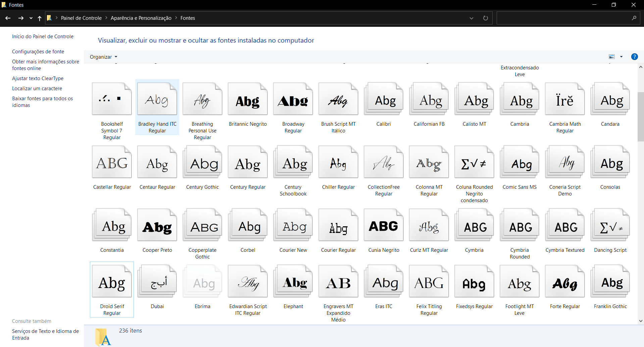Select the Cunia Negrito font icon
The height and width of the screenshot is (347, 644).
point(384,225)
